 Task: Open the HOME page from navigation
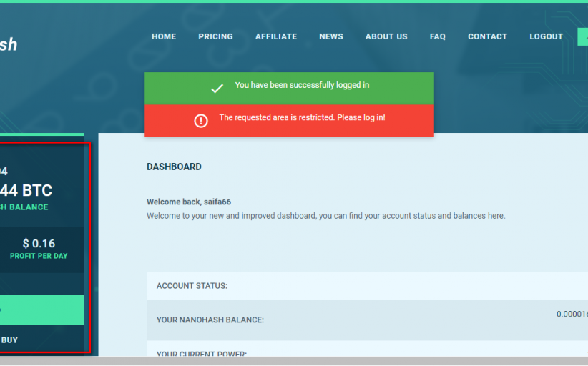(164, 36)
